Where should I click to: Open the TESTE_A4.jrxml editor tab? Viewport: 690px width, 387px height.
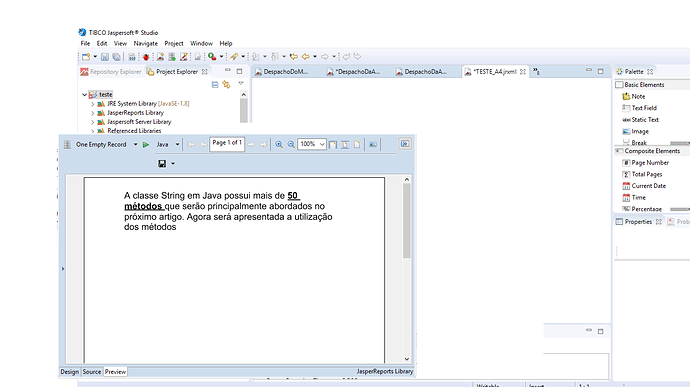[495, 72]
